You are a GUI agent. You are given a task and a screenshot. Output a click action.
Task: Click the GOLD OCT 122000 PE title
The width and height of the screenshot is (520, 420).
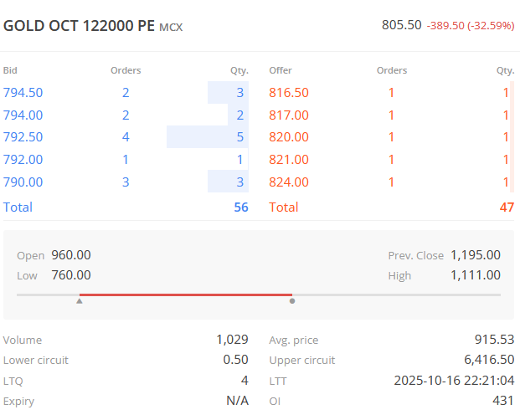pos(79,26)
